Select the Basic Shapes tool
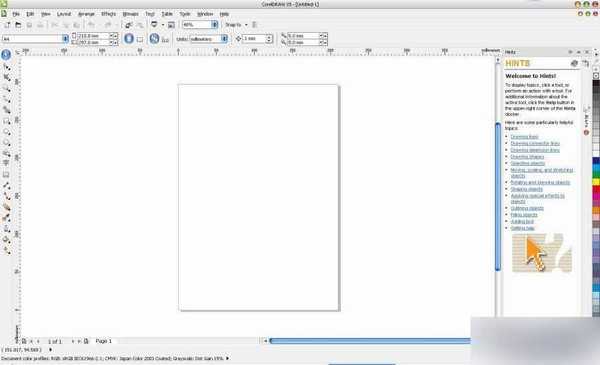 coord(7,153)
